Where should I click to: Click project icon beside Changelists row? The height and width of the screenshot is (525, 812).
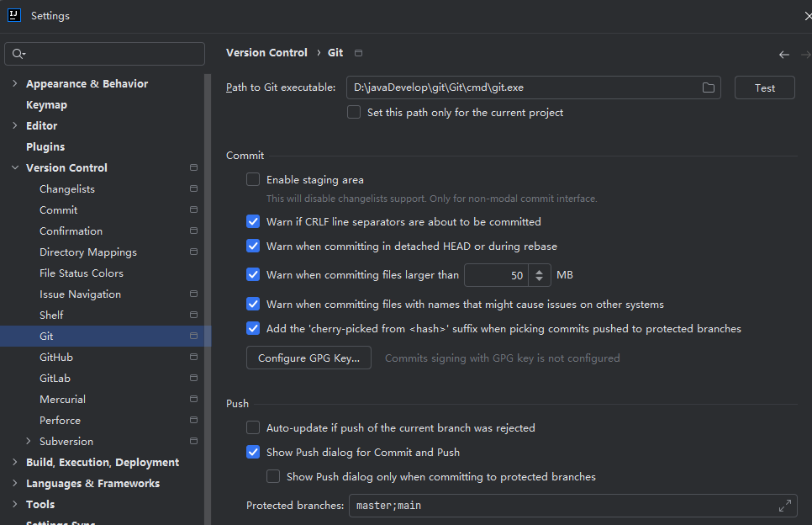pyautogui.click(x=193, y=188)
